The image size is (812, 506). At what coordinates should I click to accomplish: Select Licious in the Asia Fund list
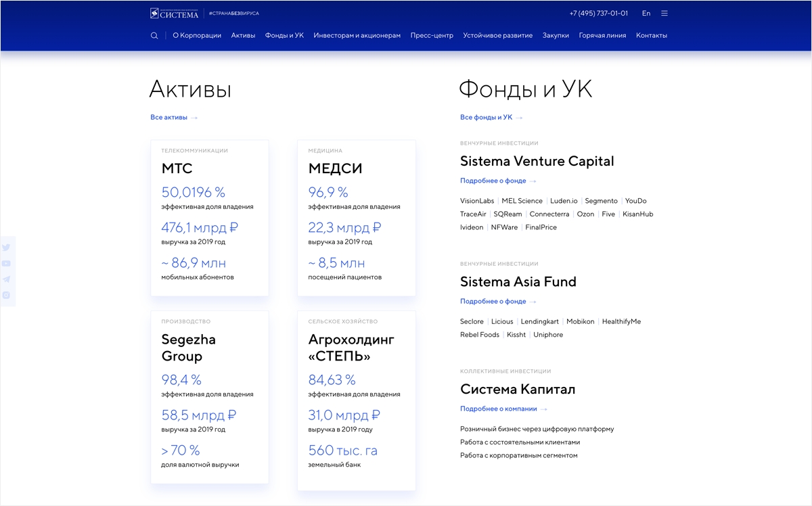[503, 322]
